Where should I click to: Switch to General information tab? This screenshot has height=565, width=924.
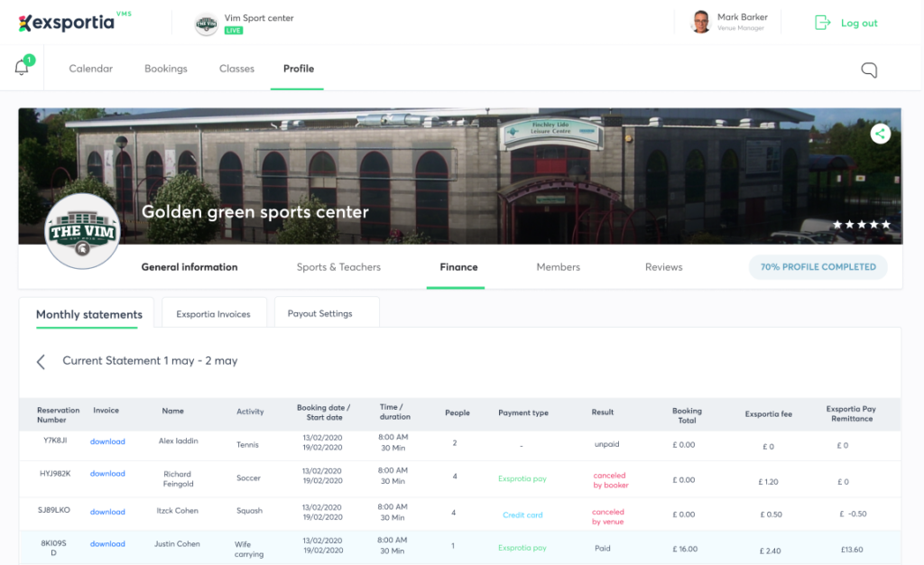tap(189, 267)
